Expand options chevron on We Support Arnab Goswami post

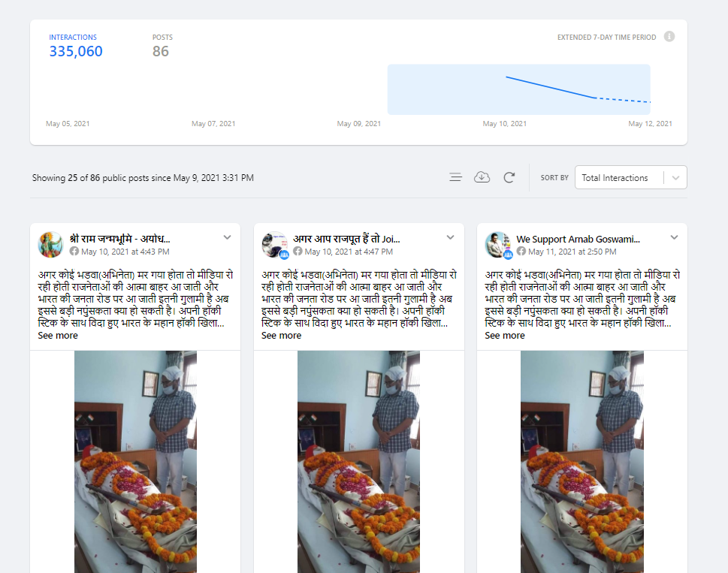click(x=674, y=237)
